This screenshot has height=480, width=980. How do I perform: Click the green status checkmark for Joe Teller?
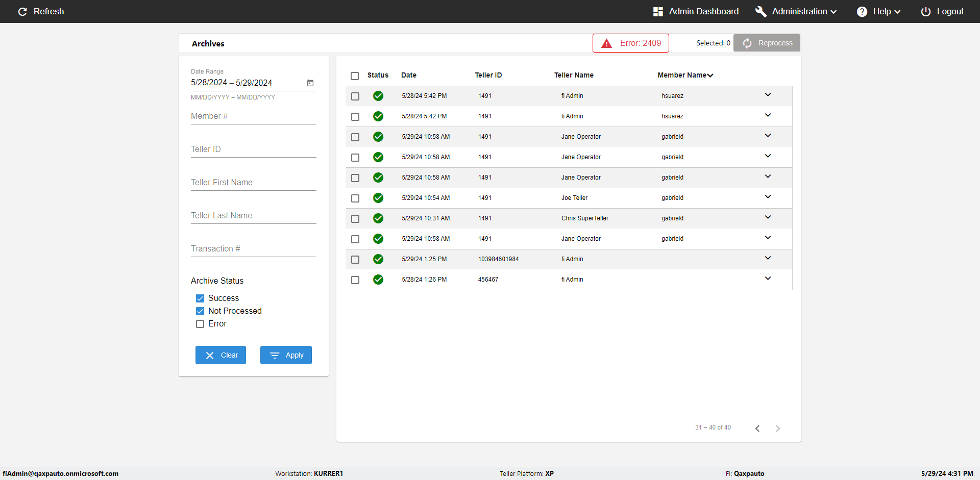[378, 198]
